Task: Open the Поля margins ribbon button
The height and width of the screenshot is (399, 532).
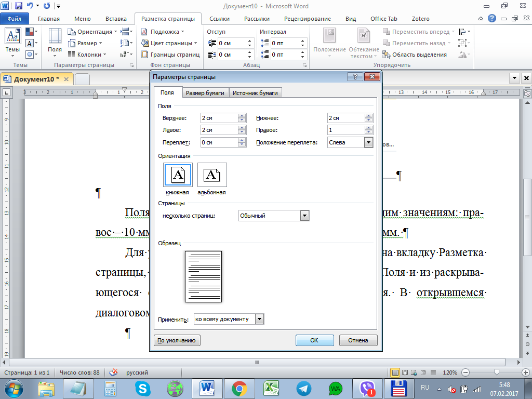Action: pyautogui.click(x=55, y=42)
